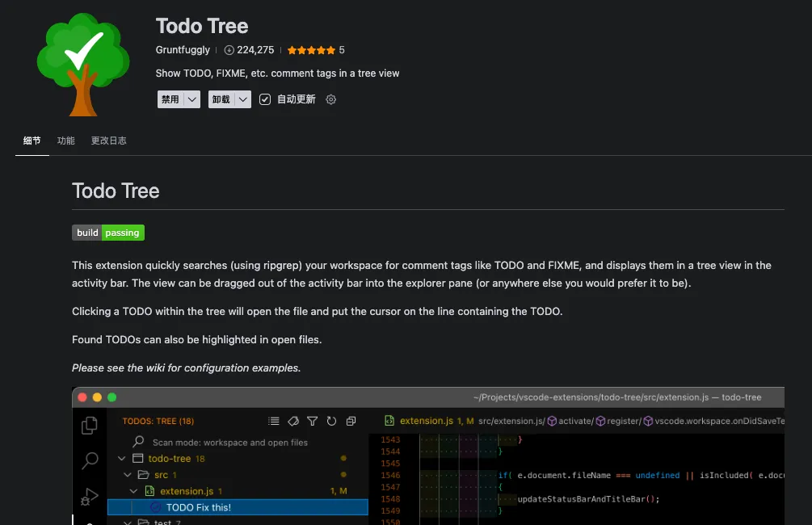
Task: Open the Gruntfuggly publisher link
Action: click(183, 50)
